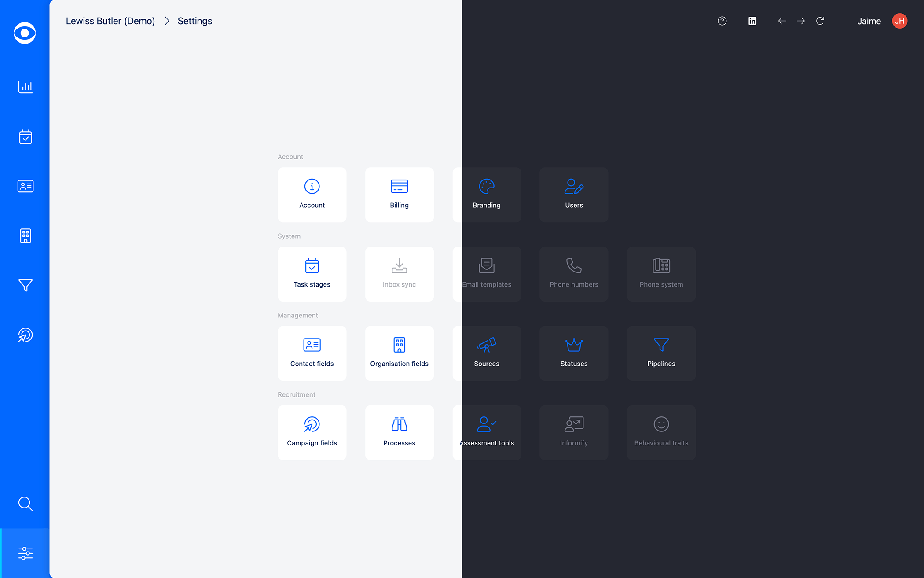Open the LinkedIn icon in the top bar
This screenshot has width=924, height=578.
[752, 21]
